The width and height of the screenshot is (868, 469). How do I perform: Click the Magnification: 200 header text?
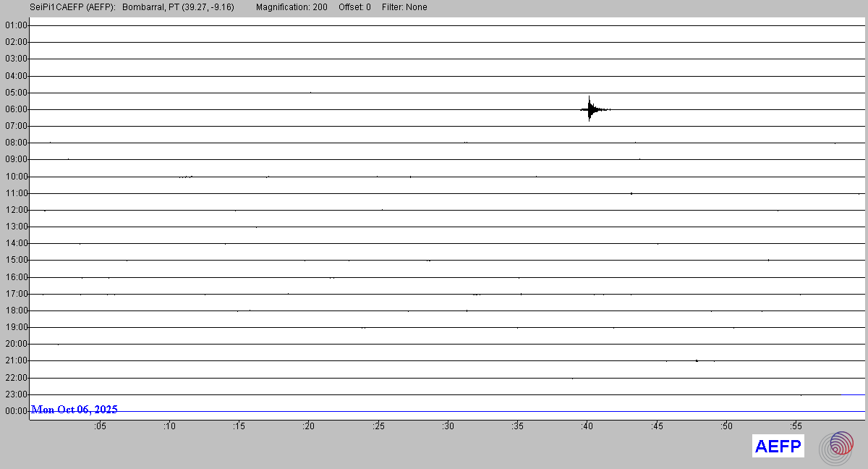coord(292,7)
